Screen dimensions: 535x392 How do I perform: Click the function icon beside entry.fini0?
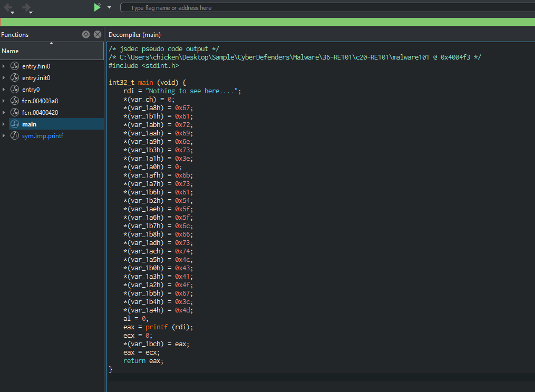click(x=15, y=66)
